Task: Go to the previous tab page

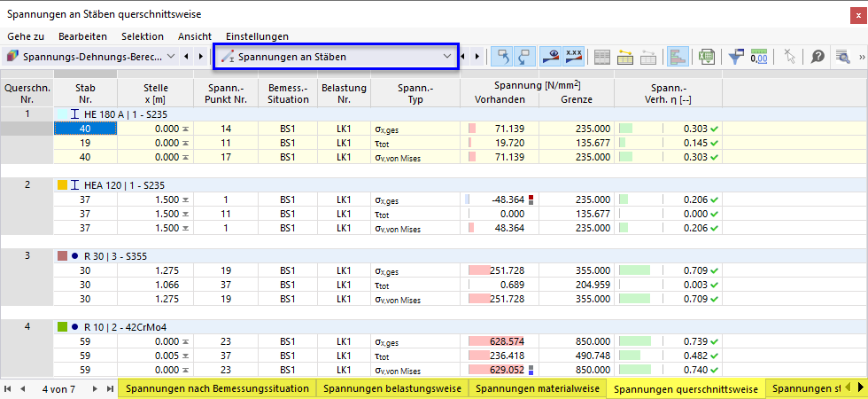Action: pos(24,389)
